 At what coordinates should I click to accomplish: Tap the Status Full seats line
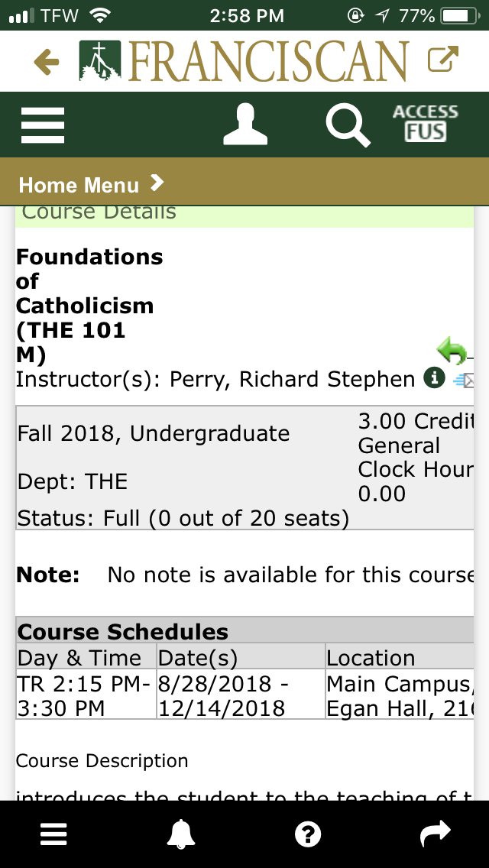coord(183,518)
